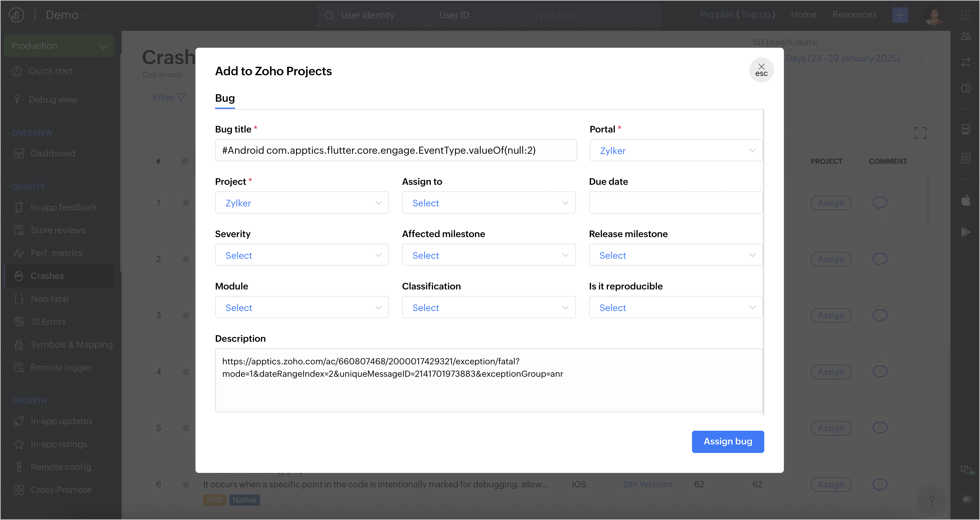Click the fullscreen expand icon
980x520 pixels.
920,132
